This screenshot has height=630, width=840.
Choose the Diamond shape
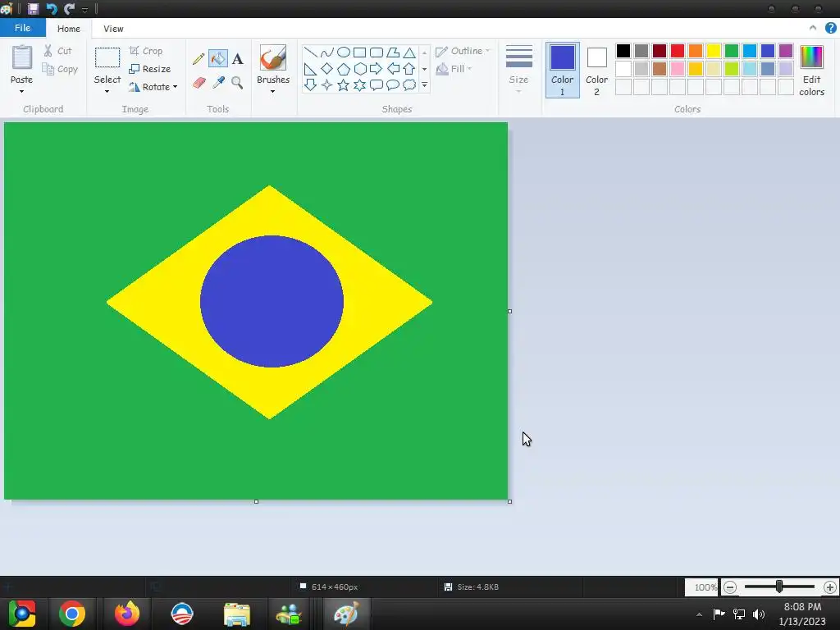point(326,69)
